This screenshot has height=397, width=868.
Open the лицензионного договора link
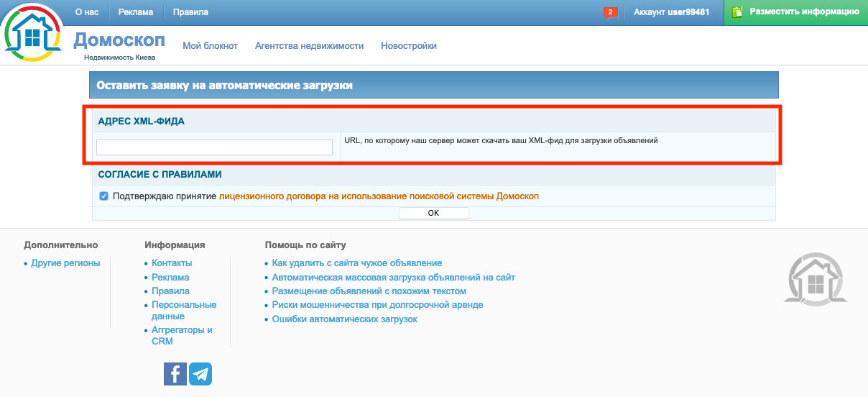(379, 196)
